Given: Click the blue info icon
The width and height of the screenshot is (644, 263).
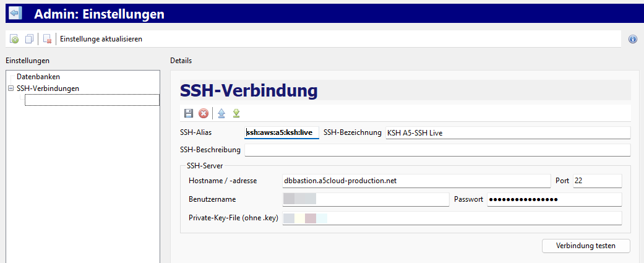Looking at the screenshot, I should (x=632, y=39).
